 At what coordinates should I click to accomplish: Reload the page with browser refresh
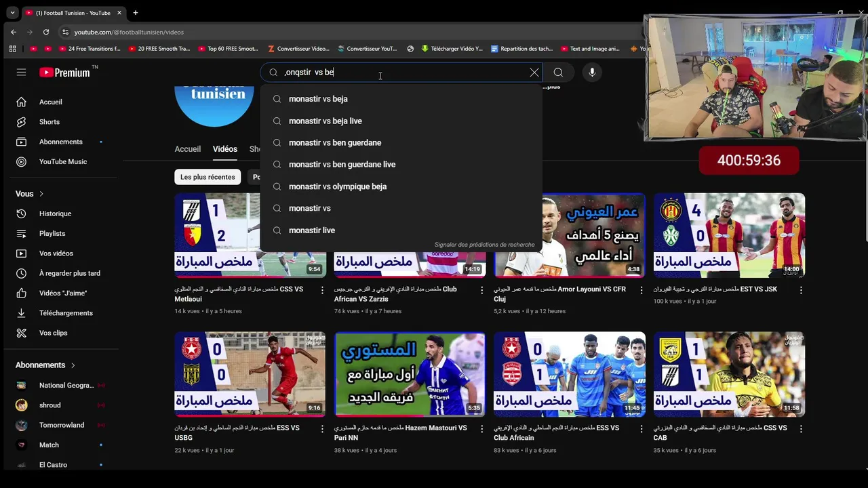[46, 32]
